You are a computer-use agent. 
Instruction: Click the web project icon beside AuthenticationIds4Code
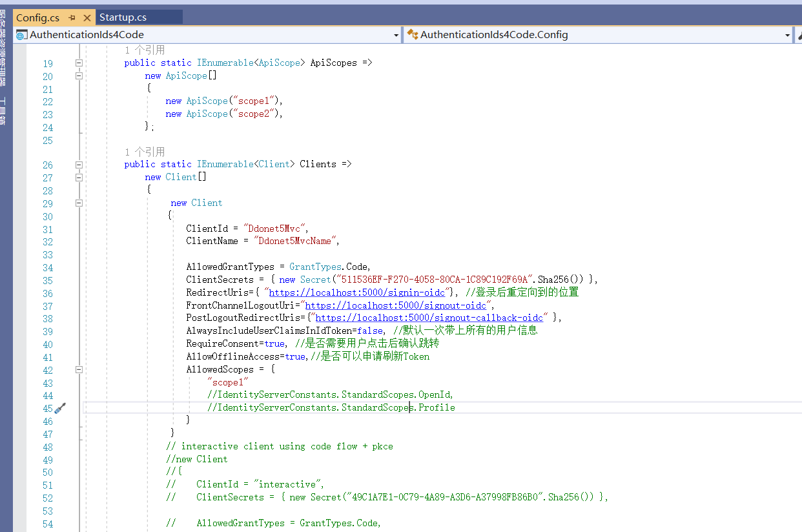[x=22, y=35]
